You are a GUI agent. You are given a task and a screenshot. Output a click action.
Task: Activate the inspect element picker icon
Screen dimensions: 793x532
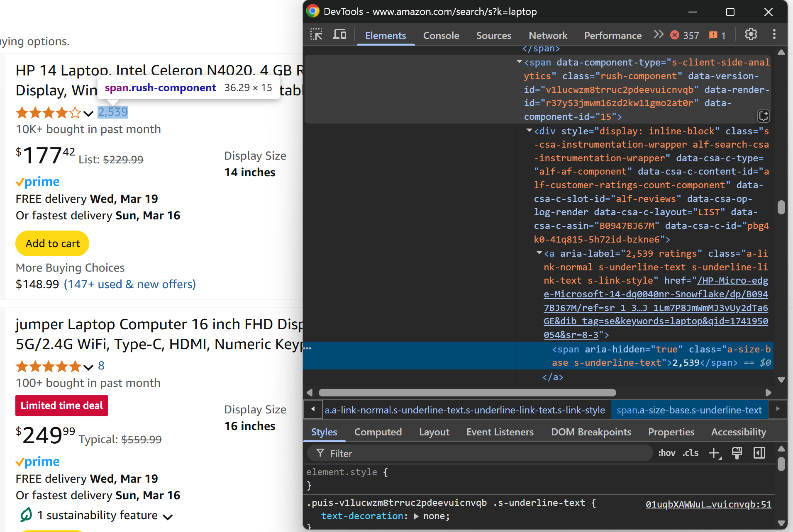[316, 34]
